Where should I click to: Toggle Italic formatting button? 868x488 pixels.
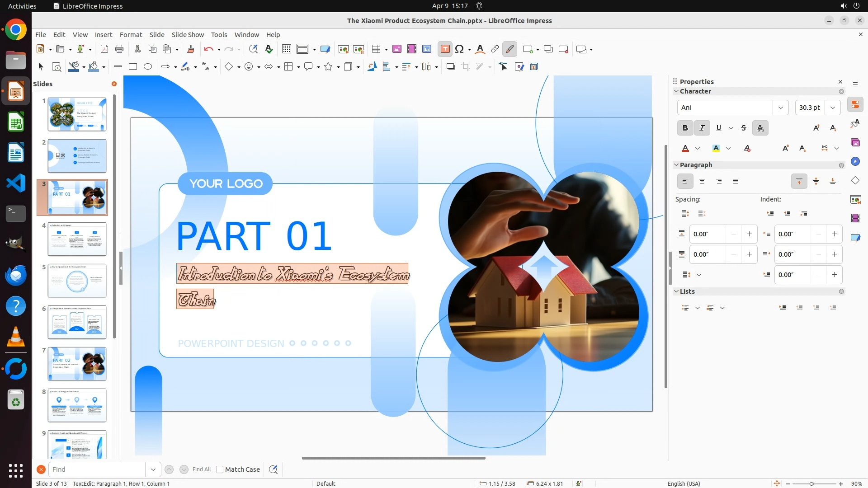pos(702,128)
